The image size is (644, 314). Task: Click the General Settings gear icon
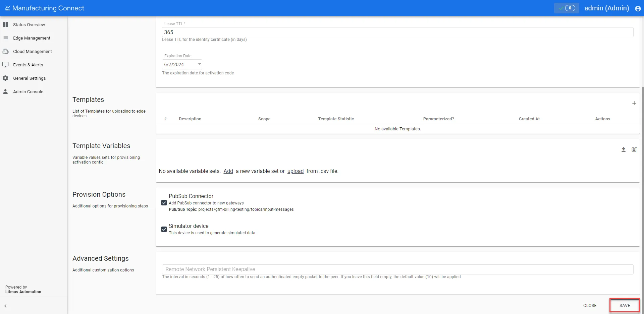pos(5,78)
